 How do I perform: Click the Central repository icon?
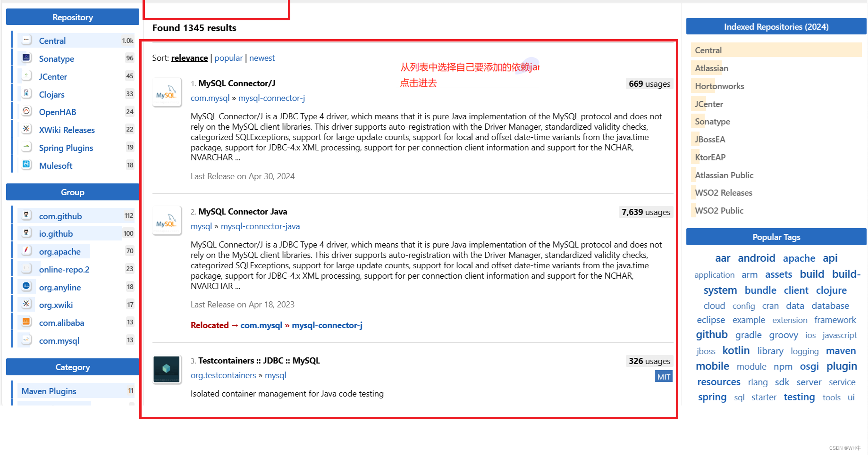point(26,40)
